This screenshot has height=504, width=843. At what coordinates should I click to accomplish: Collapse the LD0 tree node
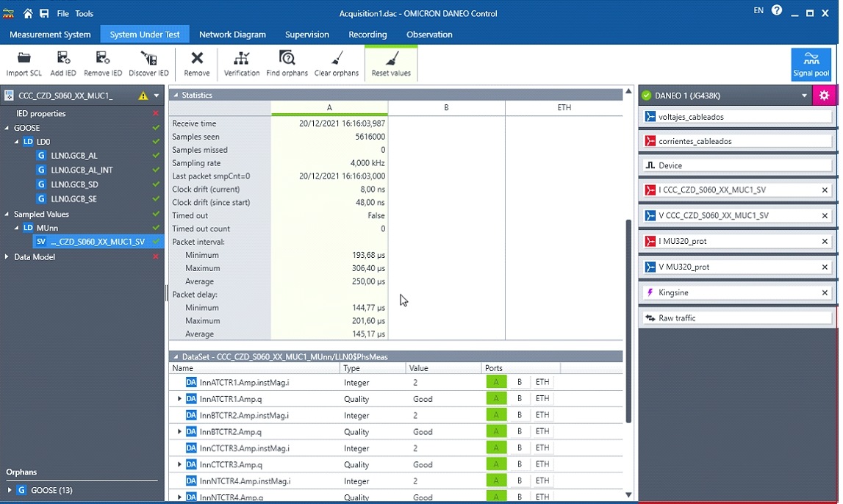coord(17,142)
